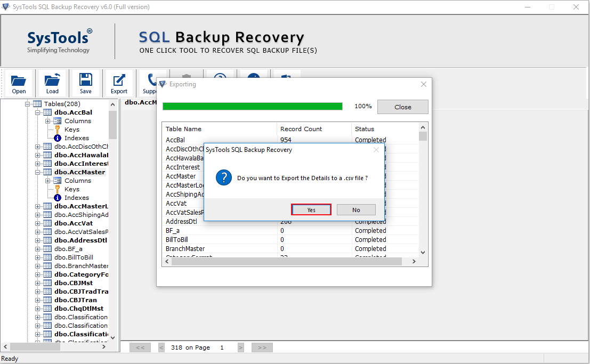Viewport: 590px width, 364px height.
Task: Expand the Columns node under dbo.AccBal
Action: point(48,121)
